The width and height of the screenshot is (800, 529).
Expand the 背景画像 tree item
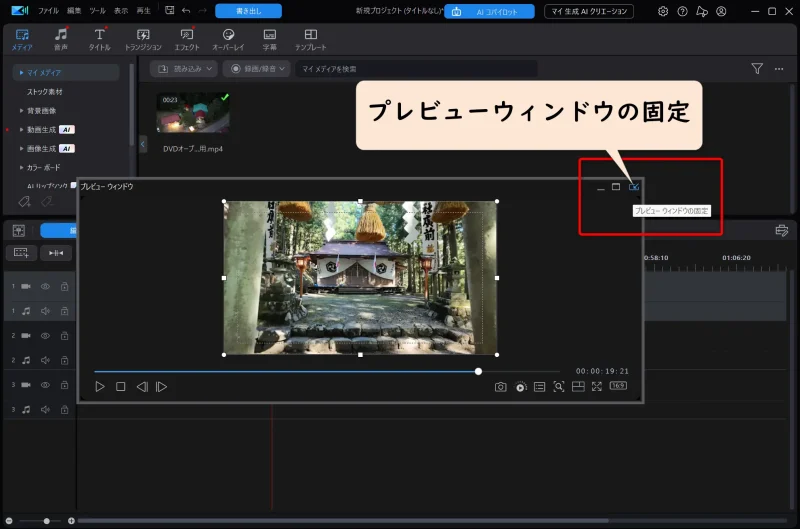click(x=21, y=111)
